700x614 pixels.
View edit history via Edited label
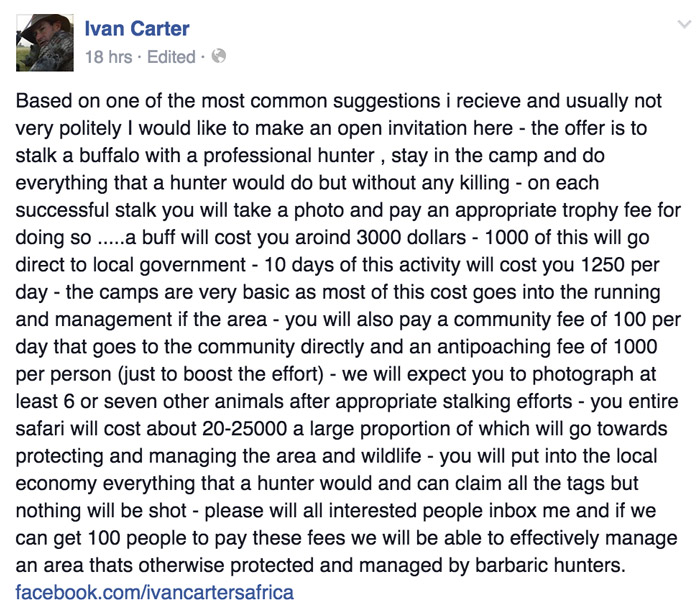pyautogui.click(x=171, y=57)
